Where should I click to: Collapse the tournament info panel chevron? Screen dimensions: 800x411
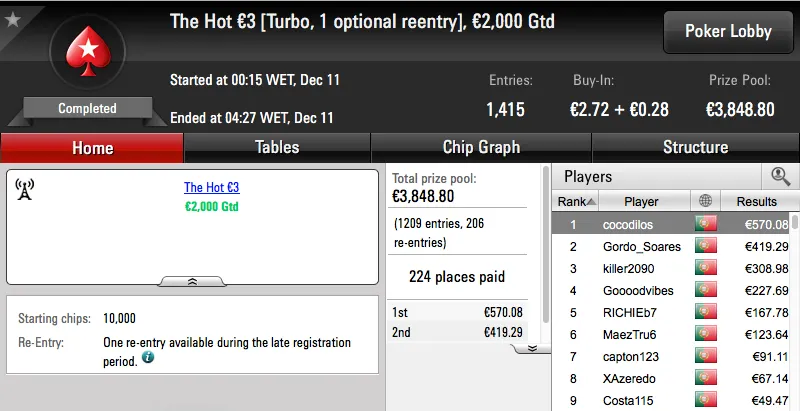192,281
